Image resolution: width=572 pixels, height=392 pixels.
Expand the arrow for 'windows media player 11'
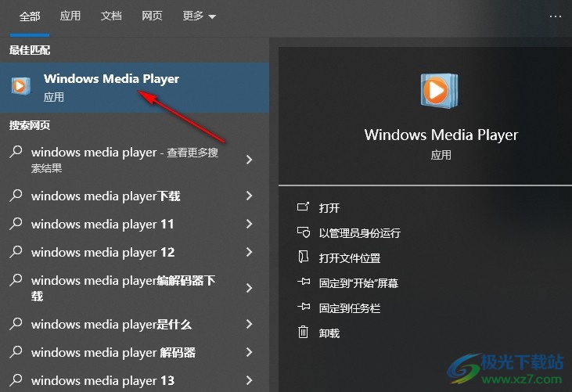click(x=249, y=224)
